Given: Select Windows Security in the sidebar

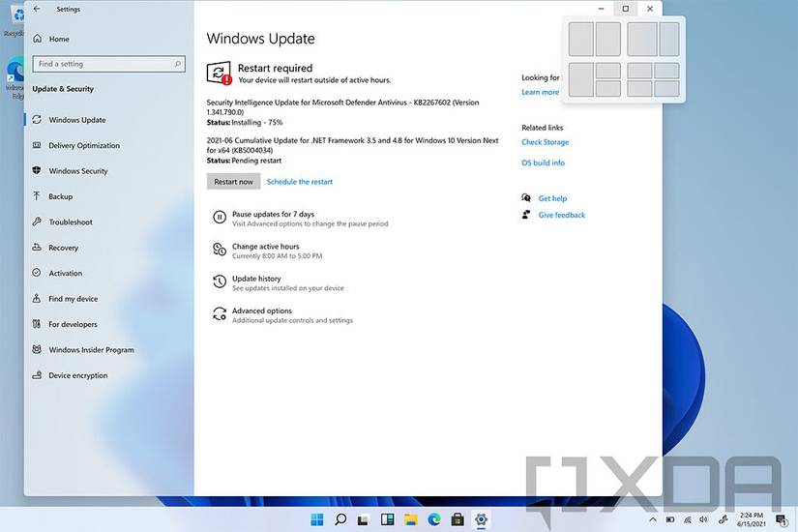Looking at the screenshot, I should pyautogui.click(x=71, y=171).
